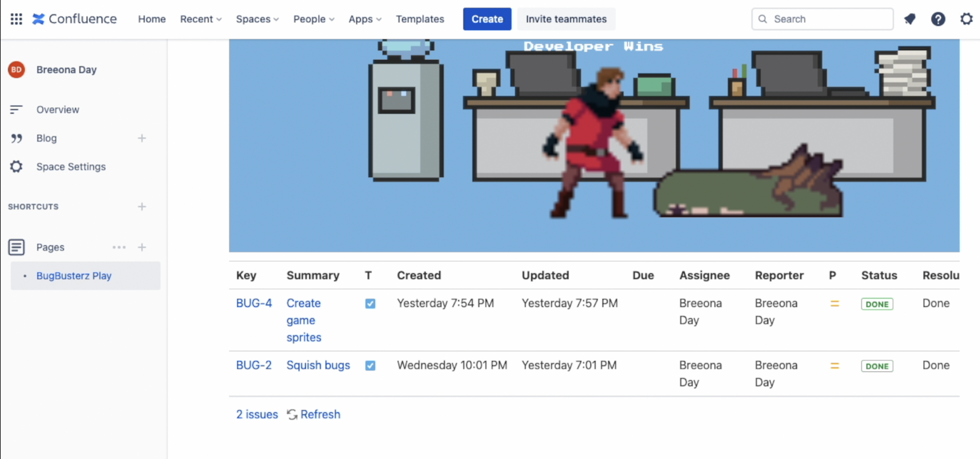Open the notifications bell
Viewport: 980px width, 459px height.
[910, 18]
